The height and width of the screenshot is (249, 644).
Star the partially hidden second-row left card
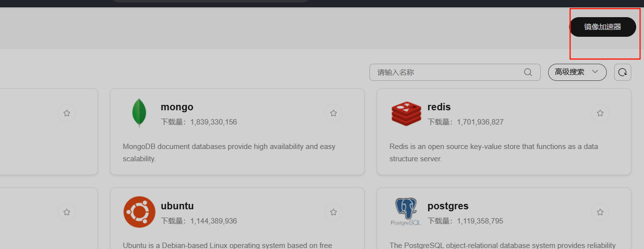67,212
